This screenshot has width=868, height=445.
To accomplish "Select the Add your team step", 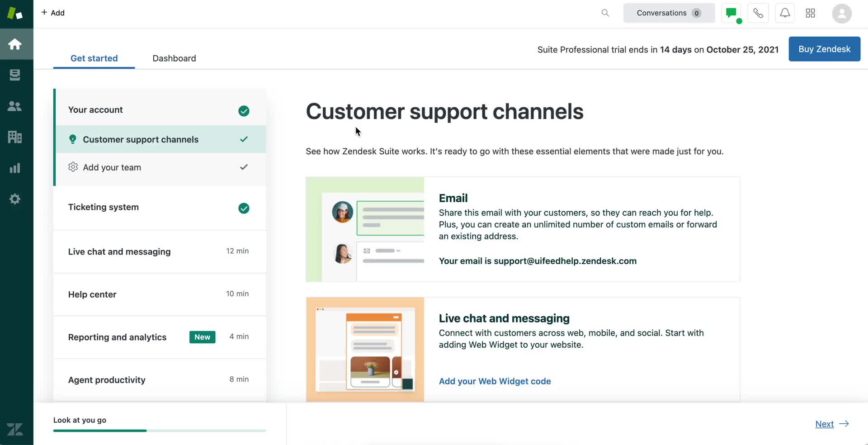I will 160,167.
